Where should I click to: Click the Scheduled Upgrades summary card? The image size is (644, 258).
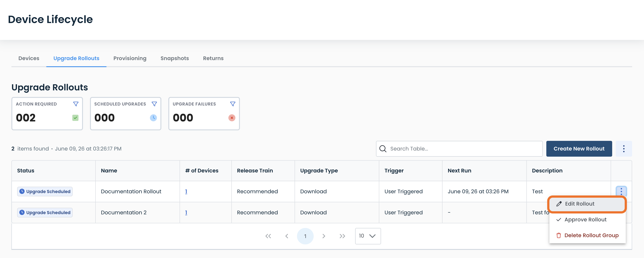126,114
